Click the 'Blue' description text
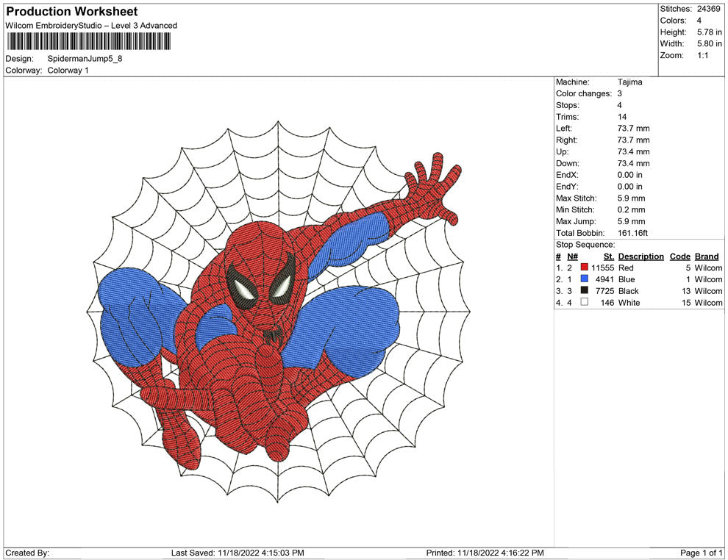Viewport: 728px width, 560px height. coord(627,279)
